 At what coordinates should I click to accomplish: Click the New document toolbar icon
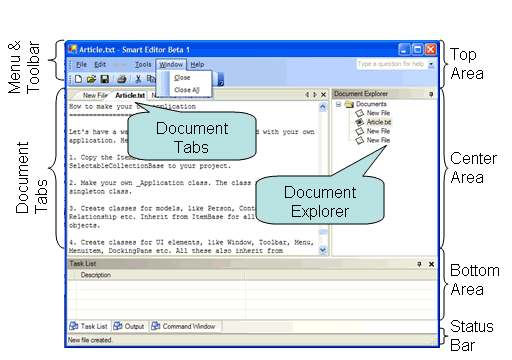[x=78, y=79]
